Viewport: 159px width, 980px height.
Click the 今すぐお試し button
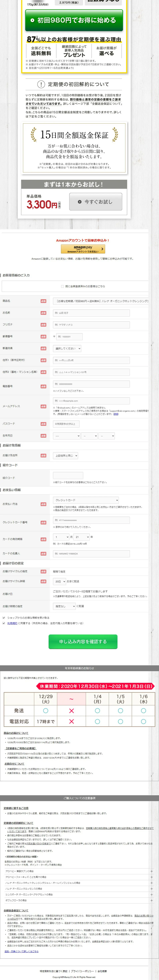tap(96, 202)
